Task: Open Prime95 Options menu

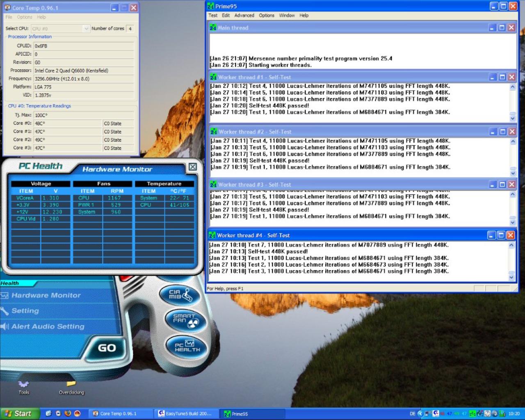Action: coord(267,16)
